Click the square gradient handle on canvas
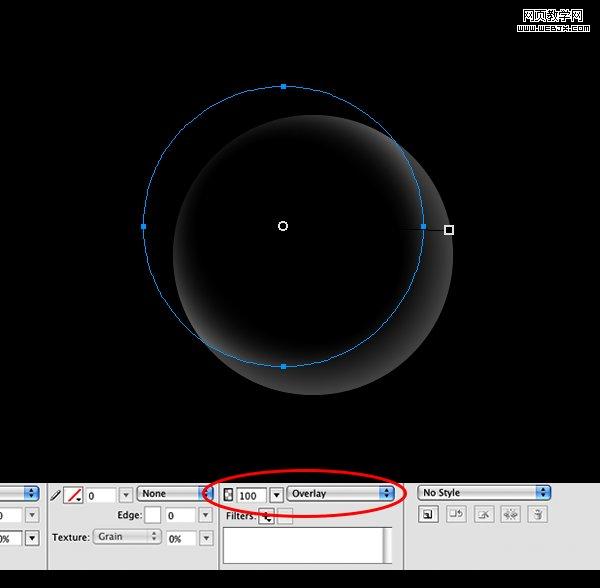This screenshot has width=600, height=588. [449, 230]
